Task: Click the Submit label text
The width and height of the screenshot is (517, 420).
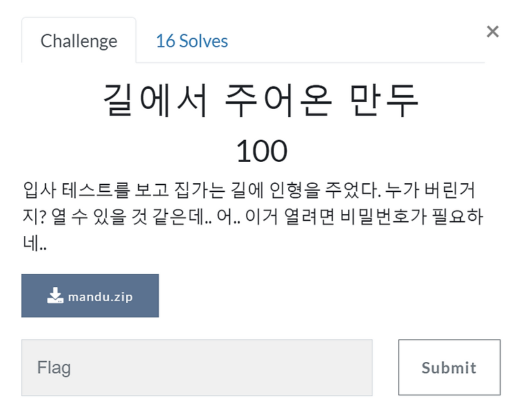Action: click(x=449, y=368)
